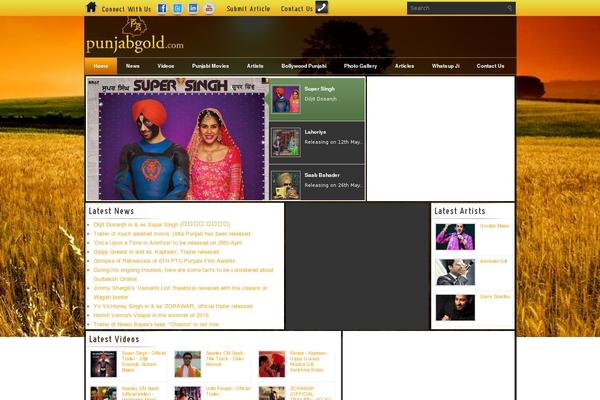The height and width of the screenshot is (400, 600).
Task: Open the Whatsup Ji menu item
Action: click(x=445, y=66)
